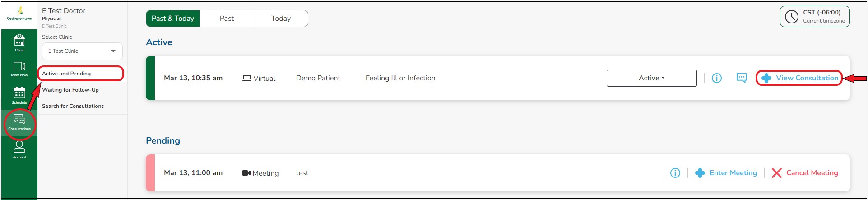Click info icon for Demo Patient consultation
This screenshot has height=200, width=868.
coord(716,78)
